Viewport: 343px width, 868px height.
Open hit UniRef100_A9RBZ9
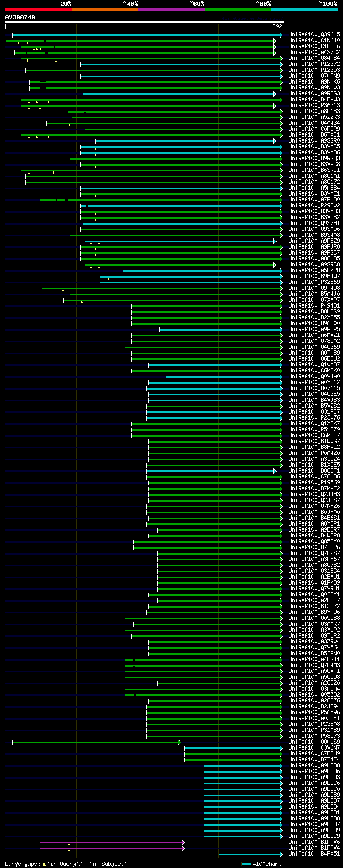[x=314, y=241]
